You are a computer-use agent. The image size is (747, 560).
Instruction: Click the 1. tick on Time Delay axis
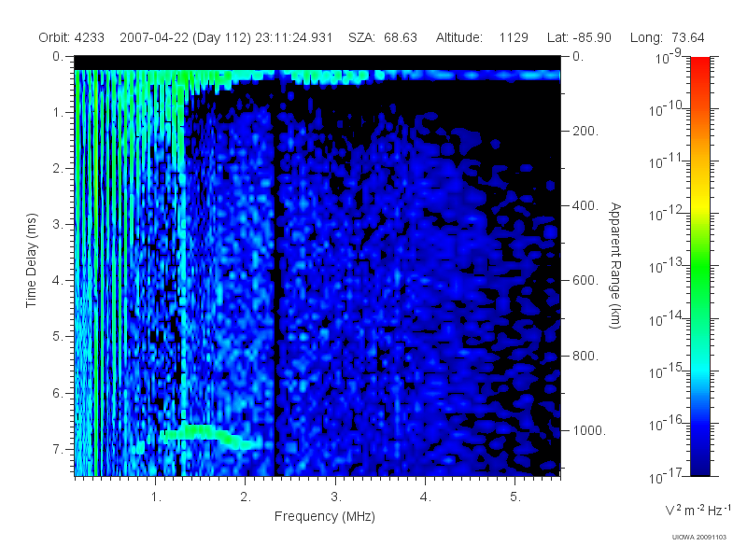pyautogui.click(x=58, y=113)
